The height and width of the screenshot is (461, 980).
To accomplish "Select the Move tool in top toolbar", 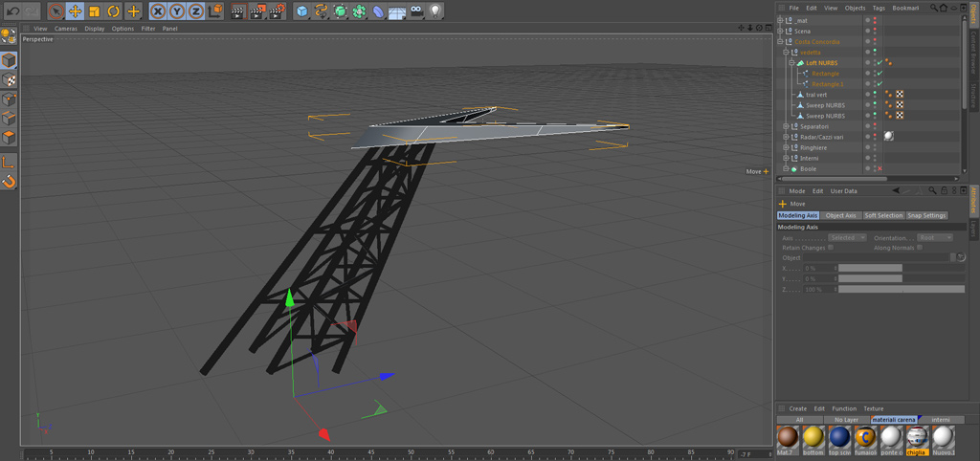I will pyautogui.click(x=75, y=11).
